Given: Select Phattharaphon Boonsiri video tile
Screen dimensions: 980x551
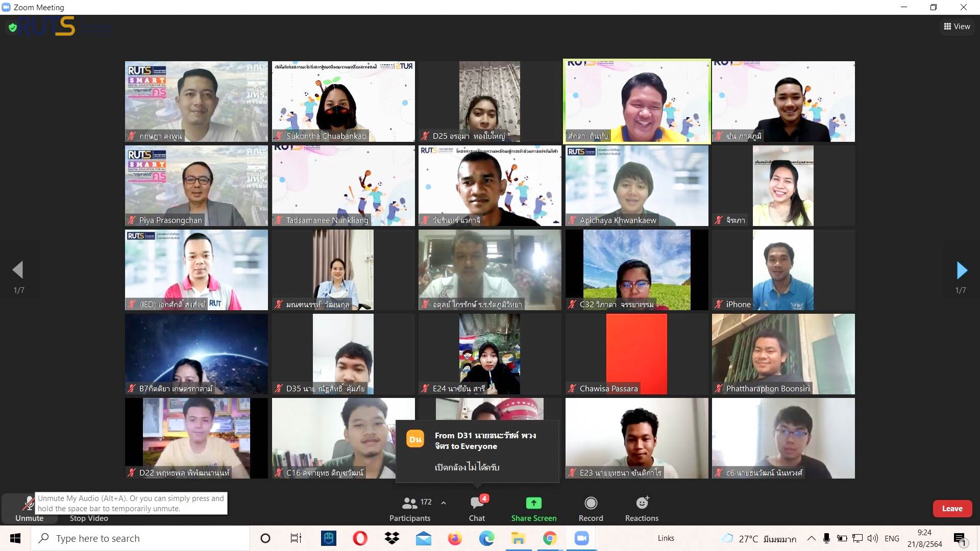Looking at the screenshot, I should click(x=783, y=354).
